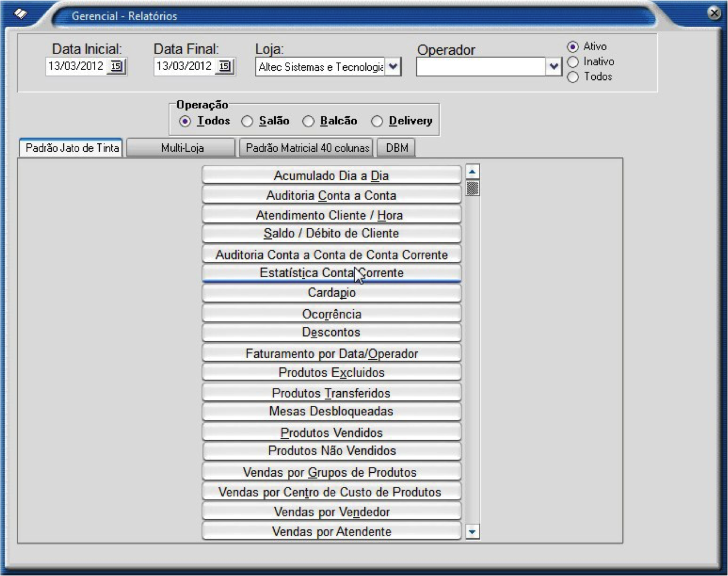Open Vendas por Centro de Custo de Produtos

coord(331,492)
